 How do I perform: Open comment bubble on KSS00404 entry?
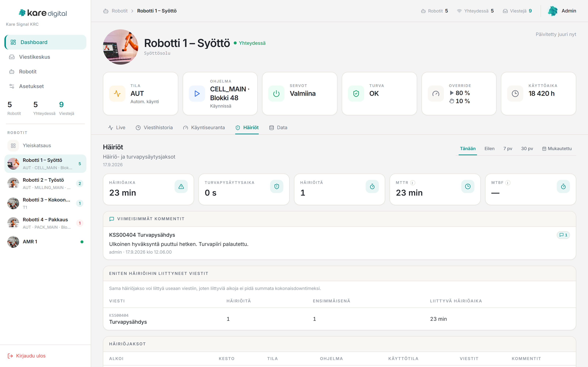563,235
